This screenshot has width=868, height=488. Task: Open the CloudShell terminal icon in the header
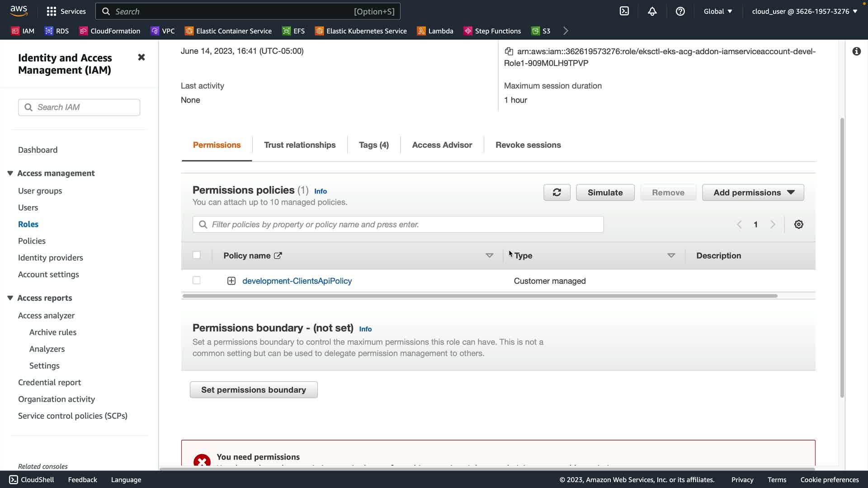click(624, 11)
